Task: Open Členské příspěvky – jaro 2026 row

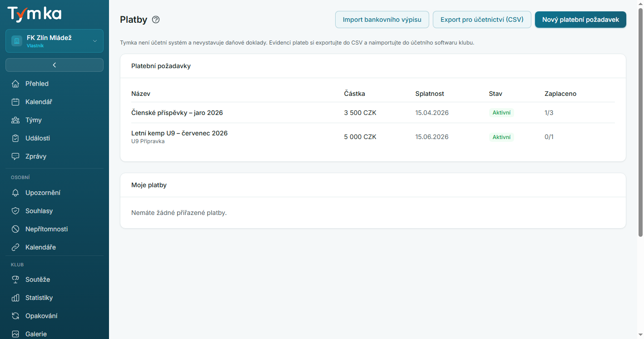Action: [373, 113]
